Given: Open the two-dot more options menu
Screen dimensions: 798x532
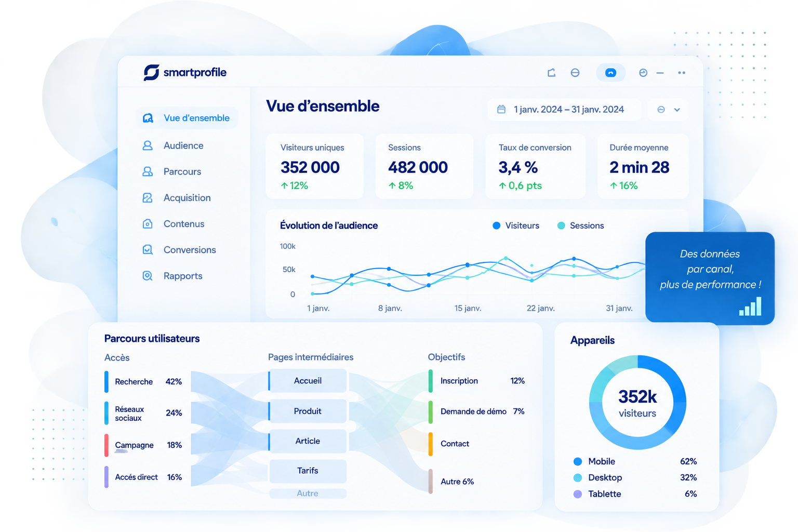Looking at the screenshot, I should click(682, 73).
